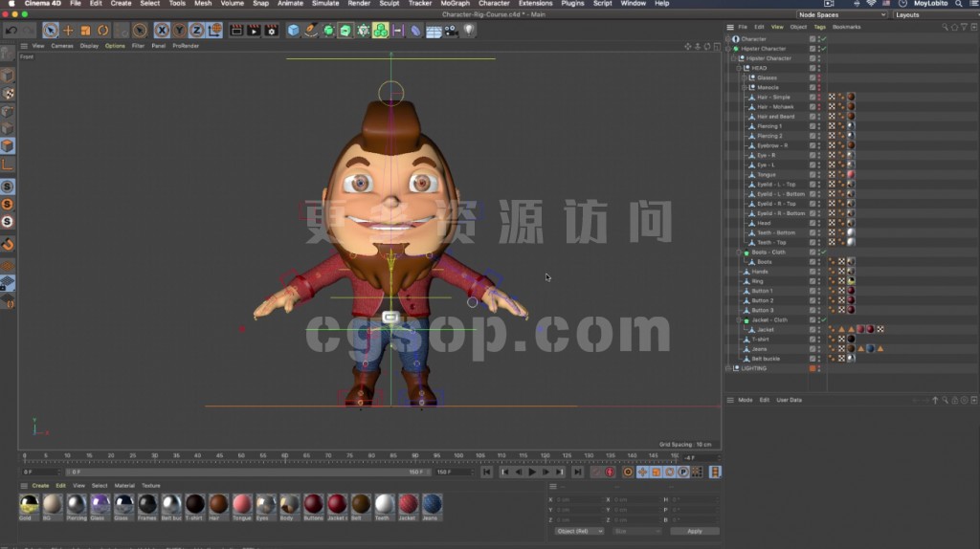Image resolution: width=980 pixels, height=549 pixels.
Task: Click Object Manager home icon
Action: tap(954, 27)
